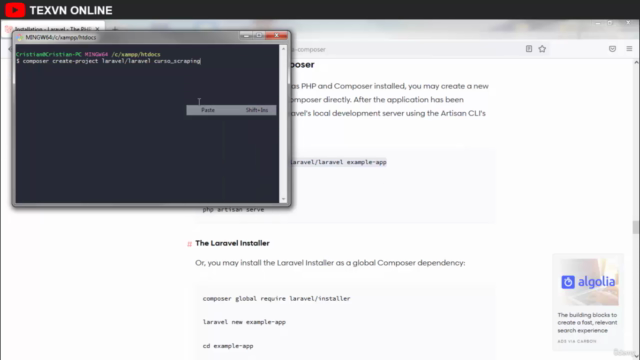Screen dimensions: 640x360
Task: Click the browser window scroll up arrow
Action: [636, 63]
